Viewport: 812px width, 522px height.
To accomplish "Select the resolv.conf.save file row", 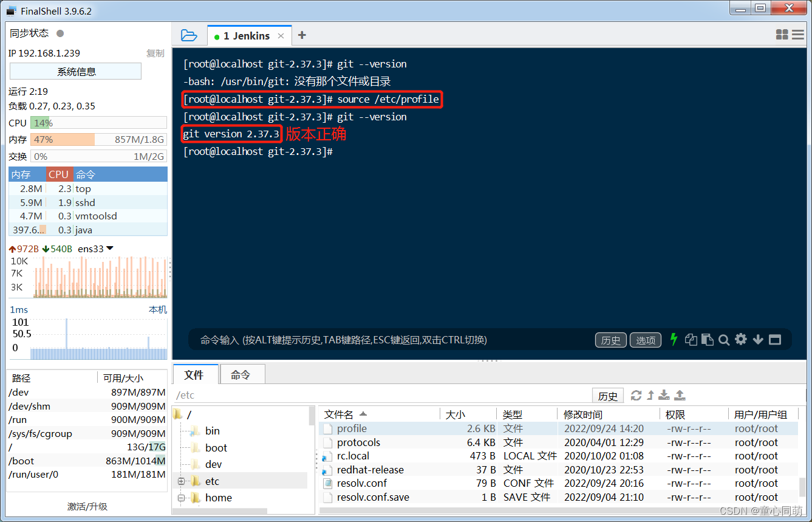I will coord(559,497).
